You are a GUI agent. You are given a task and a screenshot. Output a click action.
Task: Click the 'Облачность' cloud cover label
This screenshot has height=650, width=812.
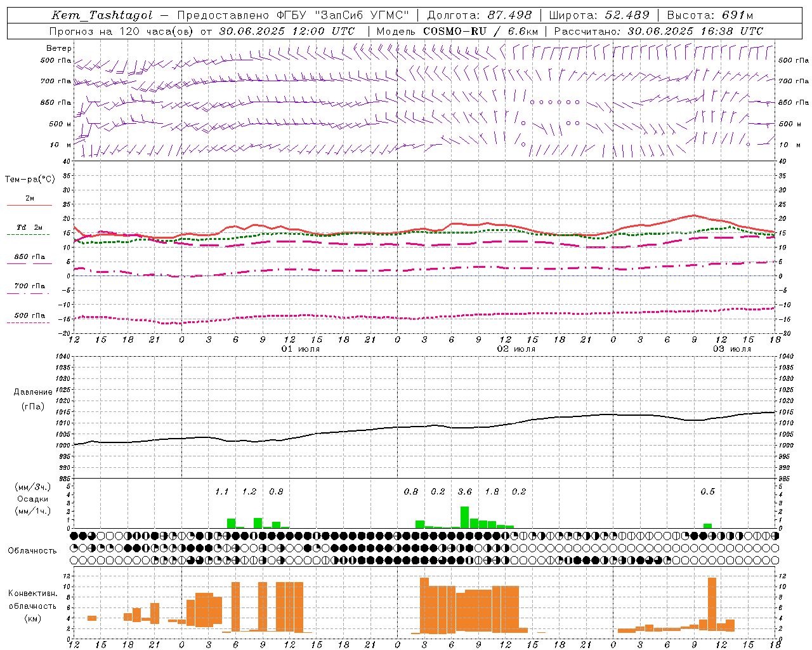[x=32, y=551]
